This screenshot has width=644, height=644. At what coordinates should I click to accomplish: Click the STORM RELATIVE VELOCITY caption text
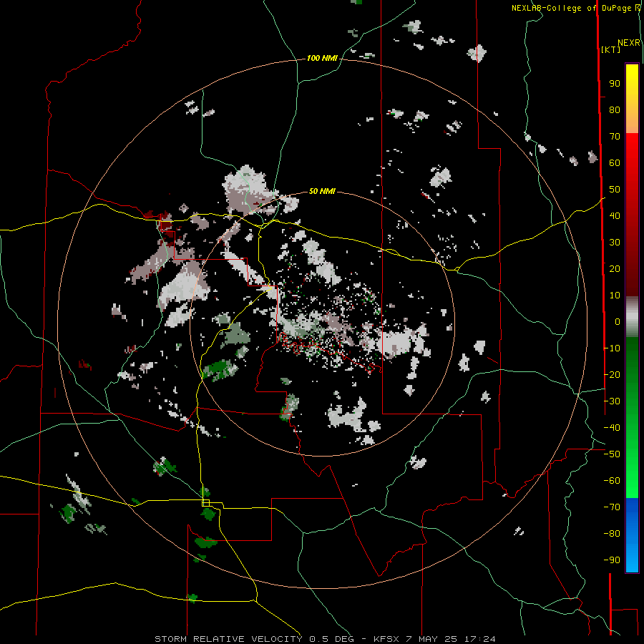point(230,639)
